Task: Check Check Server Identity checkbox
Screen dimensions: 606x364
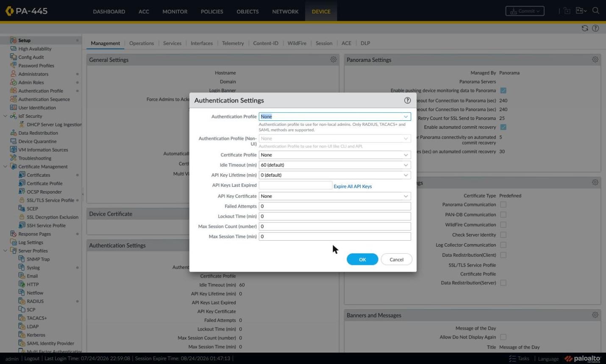Action: tap(503, 235)
